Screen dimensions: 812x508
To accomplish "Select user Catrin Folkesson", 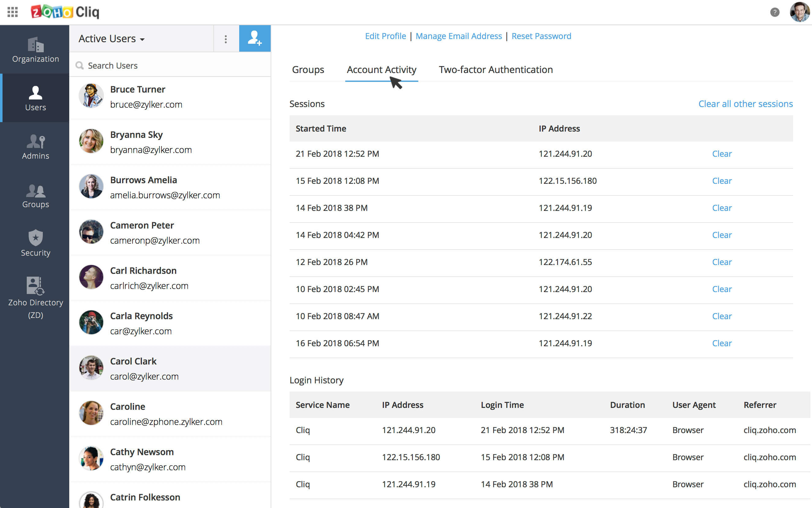I will point(170,496).
